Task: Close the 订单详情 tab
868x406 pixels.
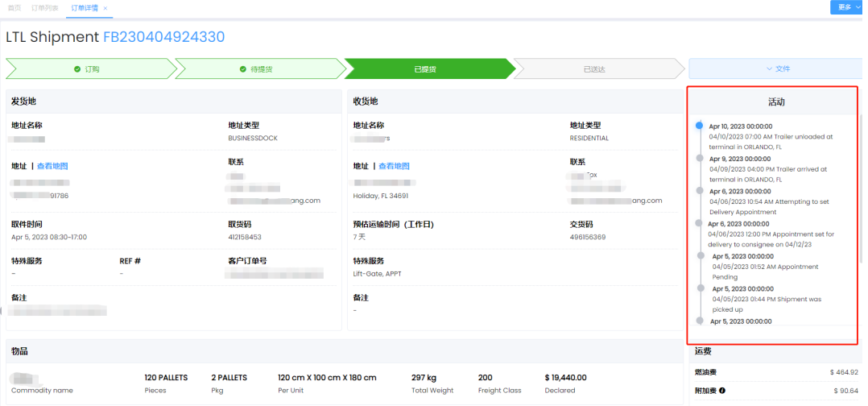Action: (105, 7)
